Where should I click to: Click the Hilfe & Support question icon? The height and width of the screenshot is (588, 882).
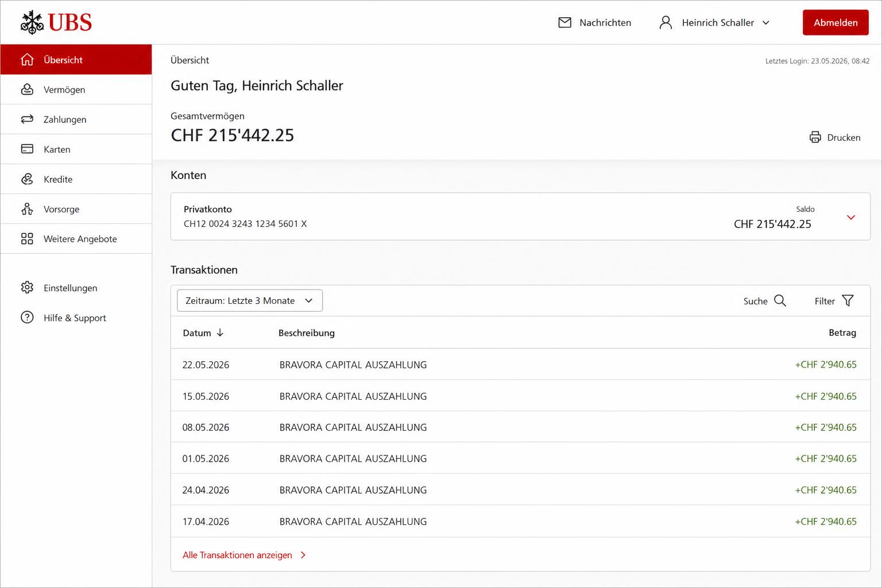(x=27, y=318)
